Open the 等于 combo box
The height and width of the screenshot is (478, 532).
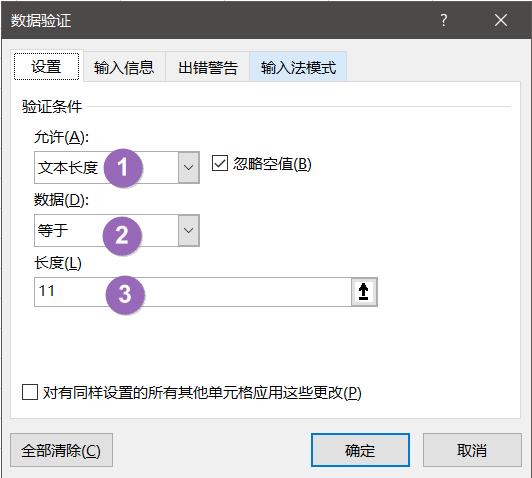coord(117,230)
